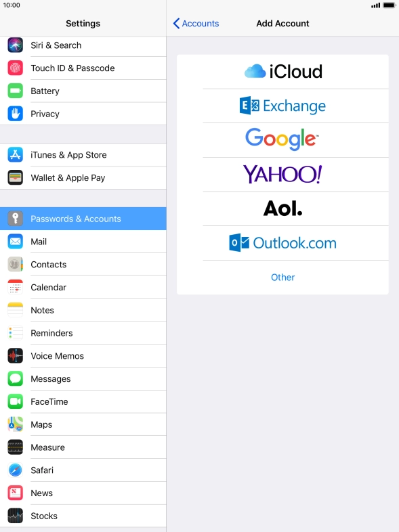
Task: Tap the Safari compass icon
Action: (16, 470)
